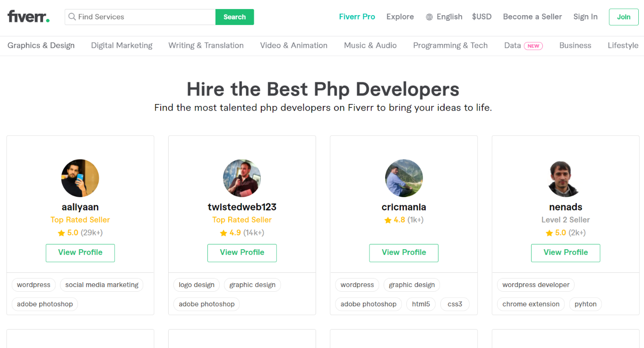Open twistedweb123's profile photo

pyautogui.click(x=242, y=178)
